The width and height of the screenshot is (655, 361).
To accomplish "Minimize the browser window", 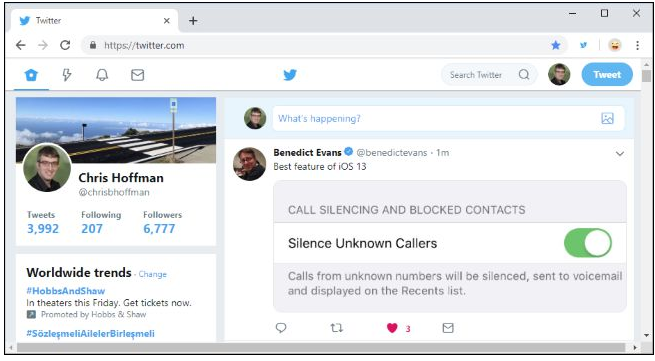I will point(572,13).
